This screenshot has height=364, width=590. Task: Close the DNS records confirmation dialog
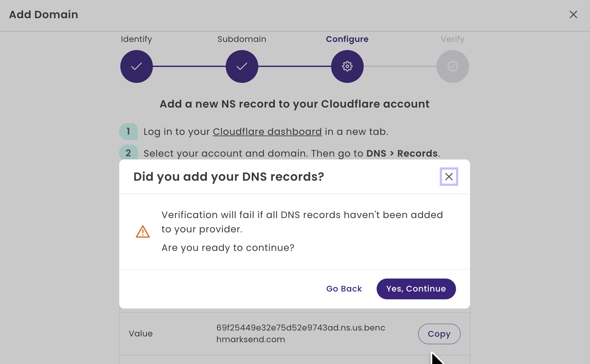tap(449, 176)
